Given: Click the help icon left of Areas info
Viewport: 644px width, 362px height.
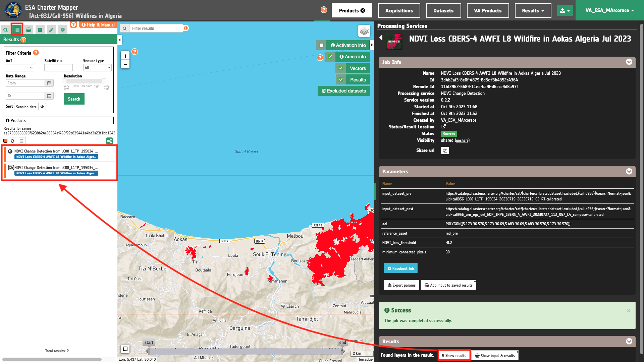Looking at the screenshot, I should 320,58.
